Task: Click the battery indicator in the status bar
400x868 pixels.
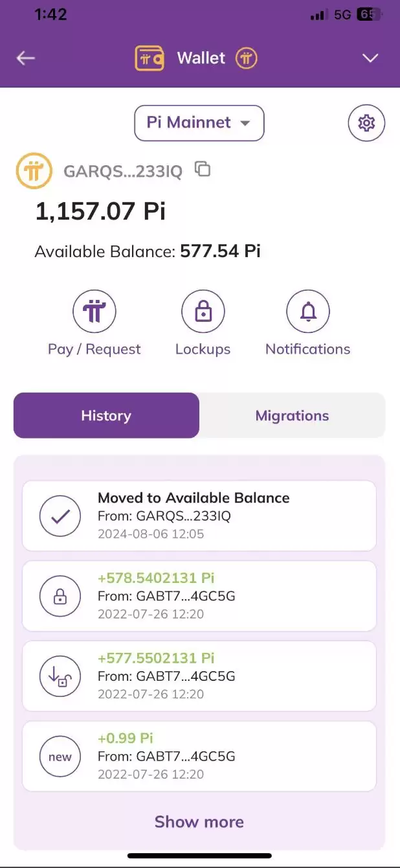Action: point(366,14)
